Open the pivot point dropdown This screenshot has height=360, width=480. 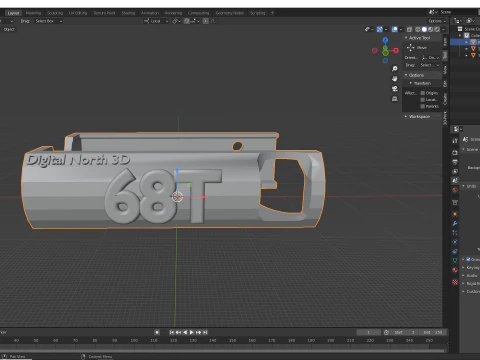[176, 21]
